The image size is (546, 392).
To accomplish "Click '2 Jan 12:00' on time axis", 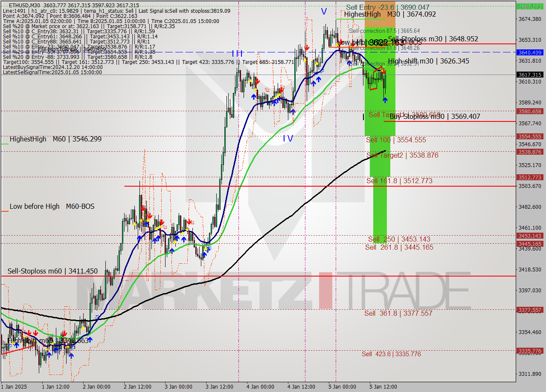I will pos(137,387).
